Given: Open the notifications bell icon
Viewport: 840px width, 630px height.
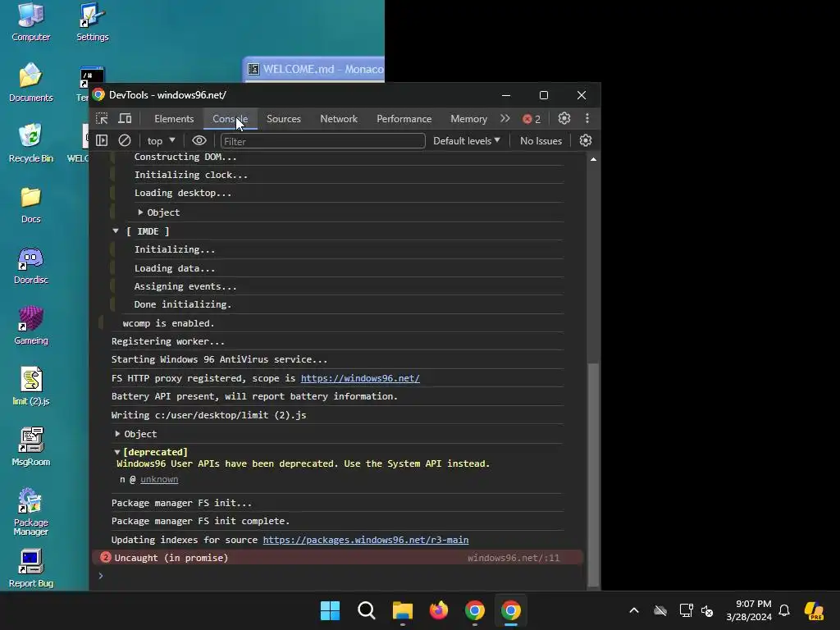Looking at the screenshot, I should click(784, 610).
